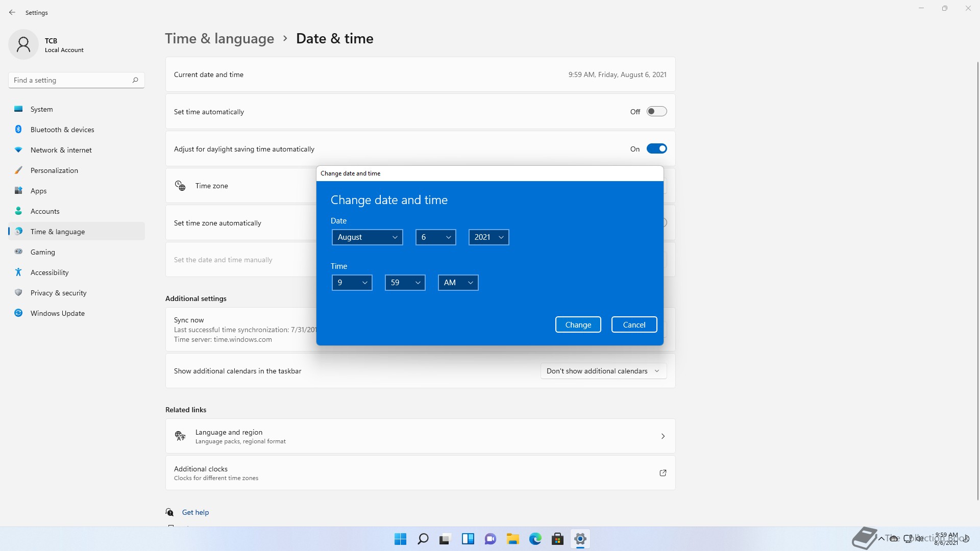Select Gaming in the sidebar
This screenshot has width=980, height=551.
(x=43, y=252)
